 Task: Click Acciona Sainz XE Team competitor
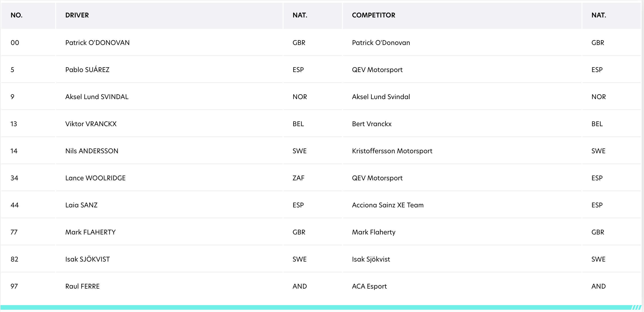[388, 205]
